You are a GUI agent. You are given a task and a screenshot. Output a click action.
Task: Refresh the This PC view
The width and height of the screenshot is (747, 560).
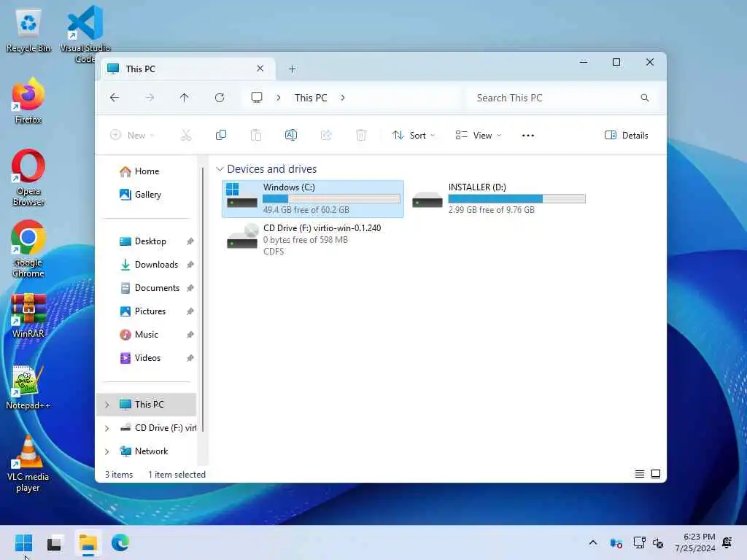[x=220, y=98]
